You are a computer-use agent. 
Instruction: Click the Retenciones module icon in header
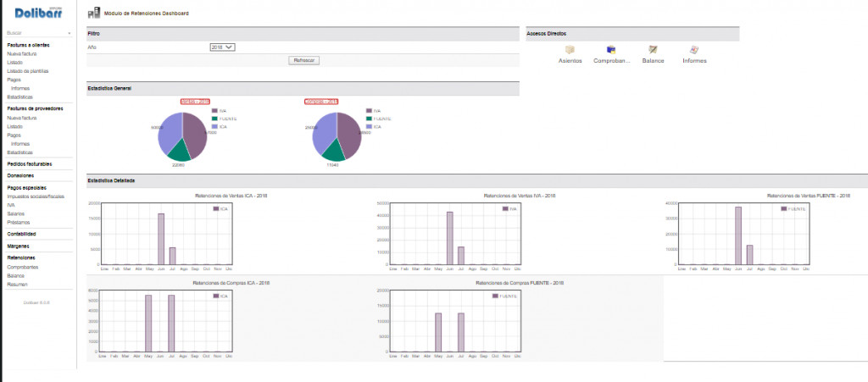93,14
